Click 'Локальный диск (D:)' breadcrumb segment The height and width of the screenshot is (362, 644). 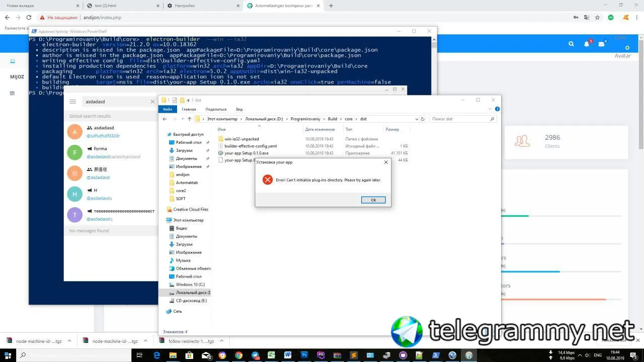(x=264, y=119)
